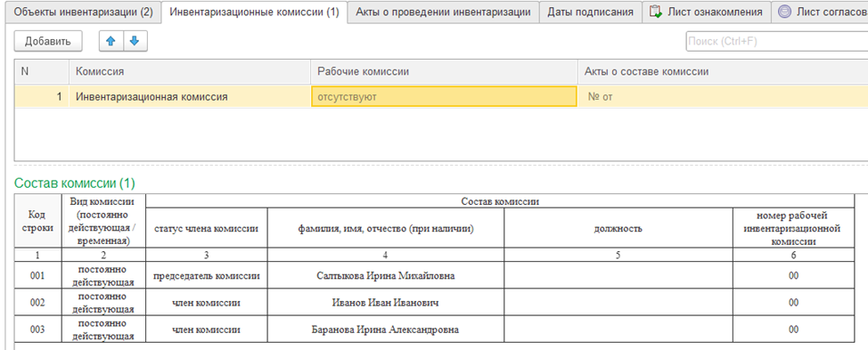The width and height of the screenshot is (868, 350).
Task: Click row code 001
Action: click(38, 275)
